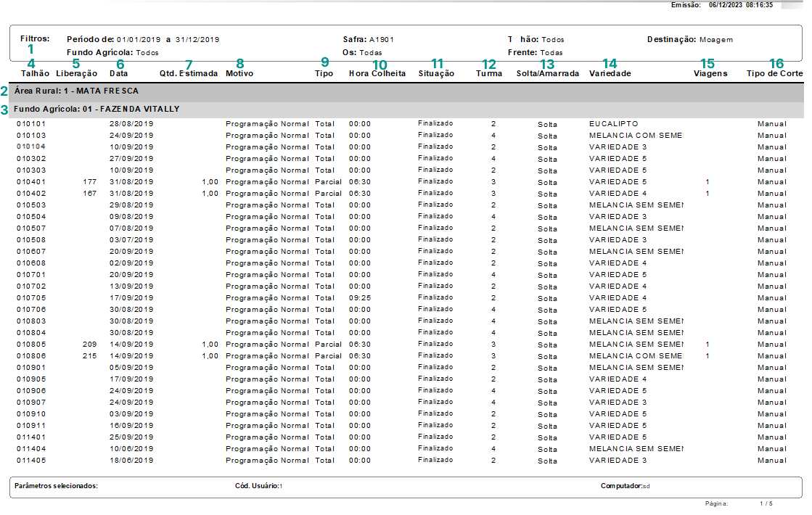Click the Emissão timestamp 06/12/2023 08:16:35
812x515 pixels.
pos(741,4)
